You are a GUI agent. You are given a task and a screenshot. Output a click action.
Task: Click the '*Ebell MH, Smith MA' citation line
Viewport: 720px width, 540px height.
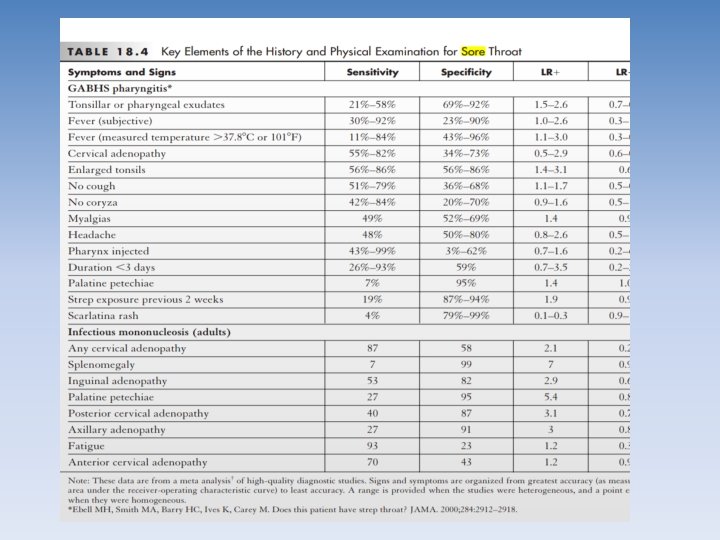tap(292, 510)
